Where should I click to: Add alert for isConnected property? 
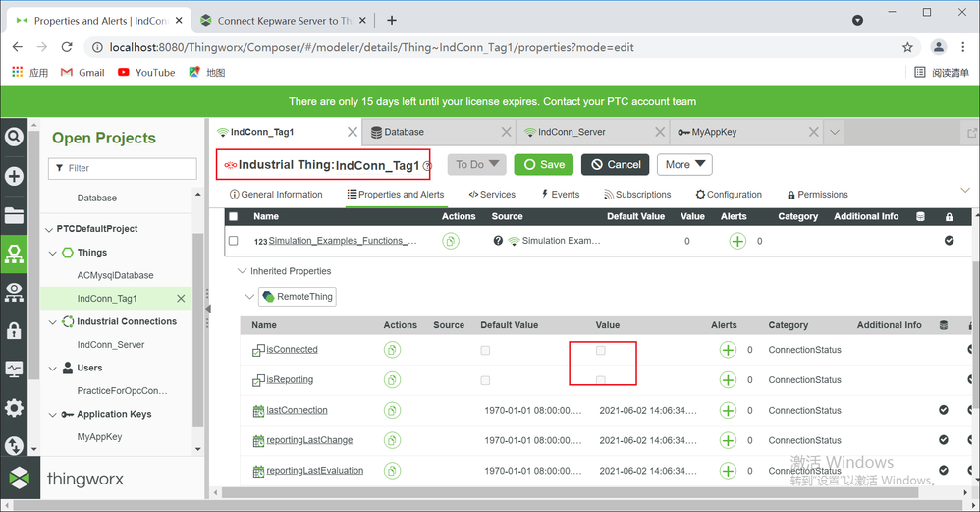click(728, 350)
